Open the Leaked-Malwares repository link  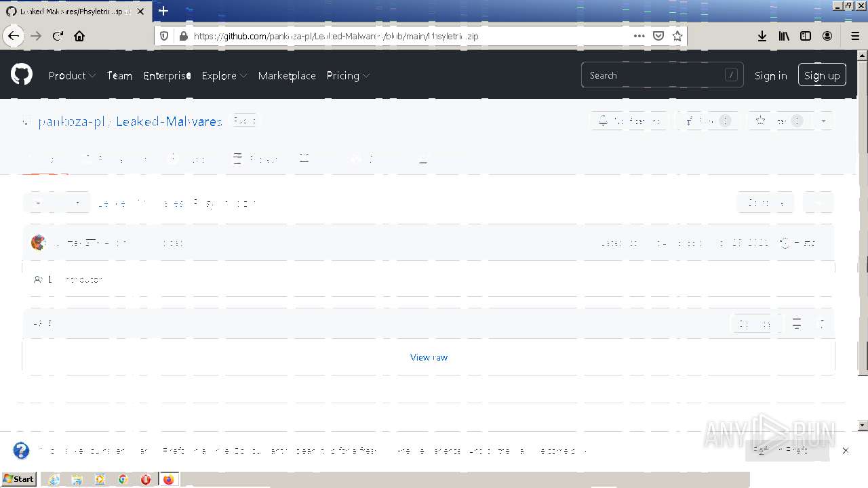pos(169,121)
